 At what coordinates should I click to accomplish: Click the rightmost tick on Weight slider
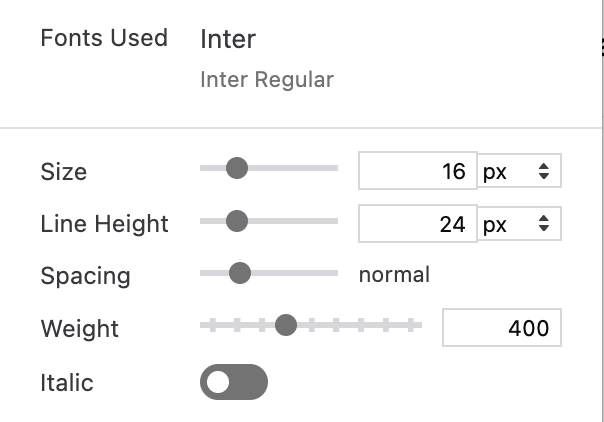[410, 324]
